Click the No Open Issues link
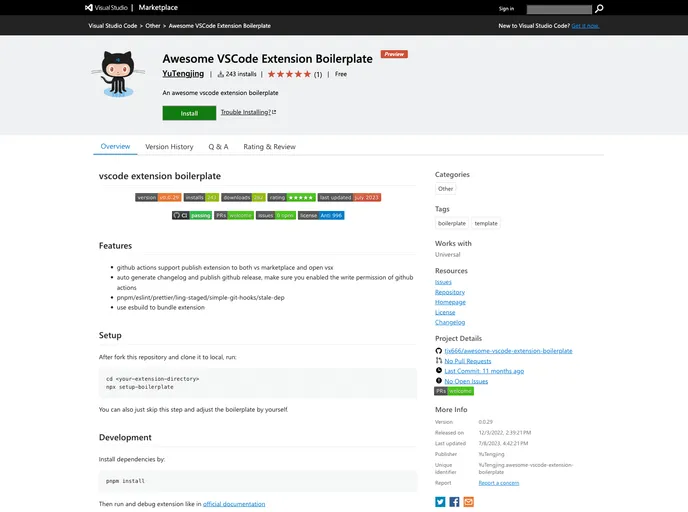The image size is (688, 512). (466, 381)
